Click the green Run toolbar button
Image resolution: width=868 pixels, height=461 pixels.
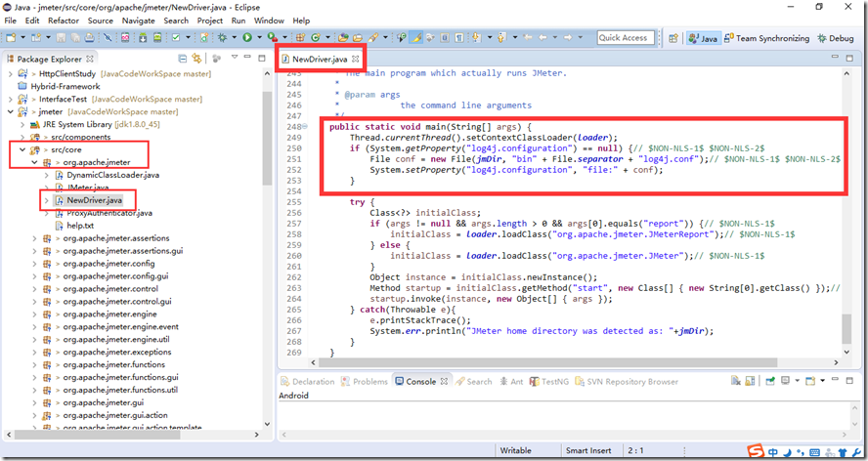point(247,38)
